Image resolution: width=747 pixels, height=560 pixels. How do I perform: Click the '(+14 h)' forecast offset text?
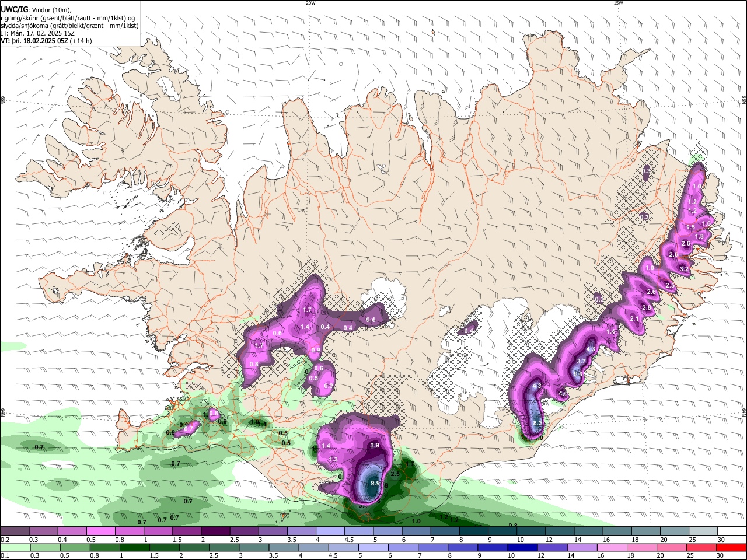coord(81,41)
